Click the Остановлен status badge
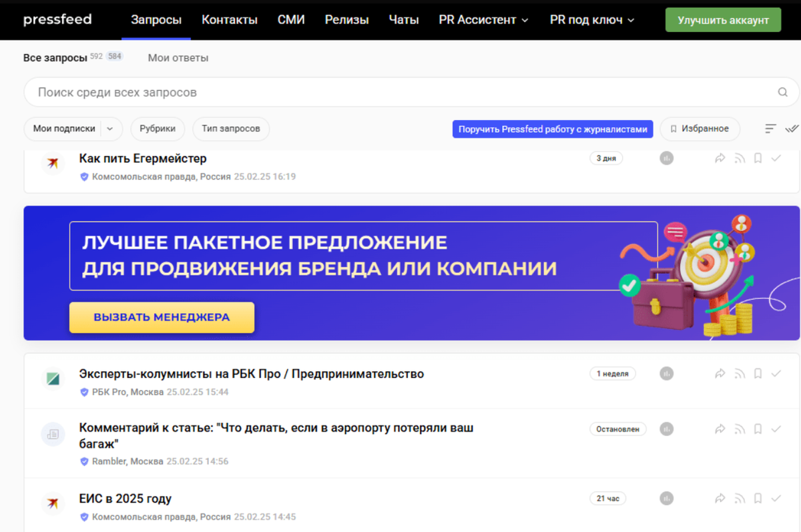Image resolution: width=801 pixels, height=532 pixels. [618, 429]
